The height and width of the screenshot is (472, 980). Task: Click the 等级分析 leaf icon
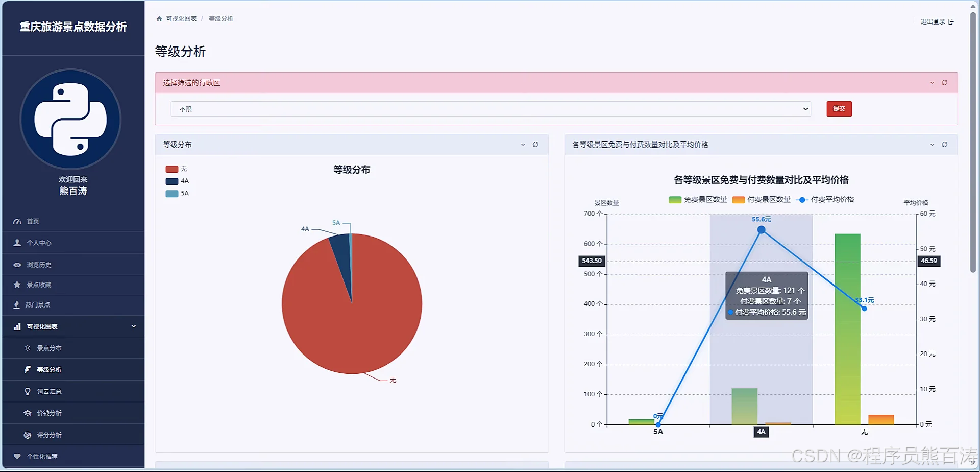28,370
